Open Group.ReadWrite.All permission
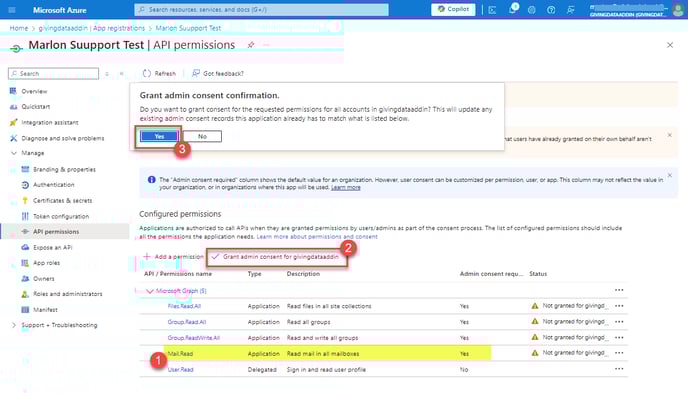688x393 pixels. [194, 338]
